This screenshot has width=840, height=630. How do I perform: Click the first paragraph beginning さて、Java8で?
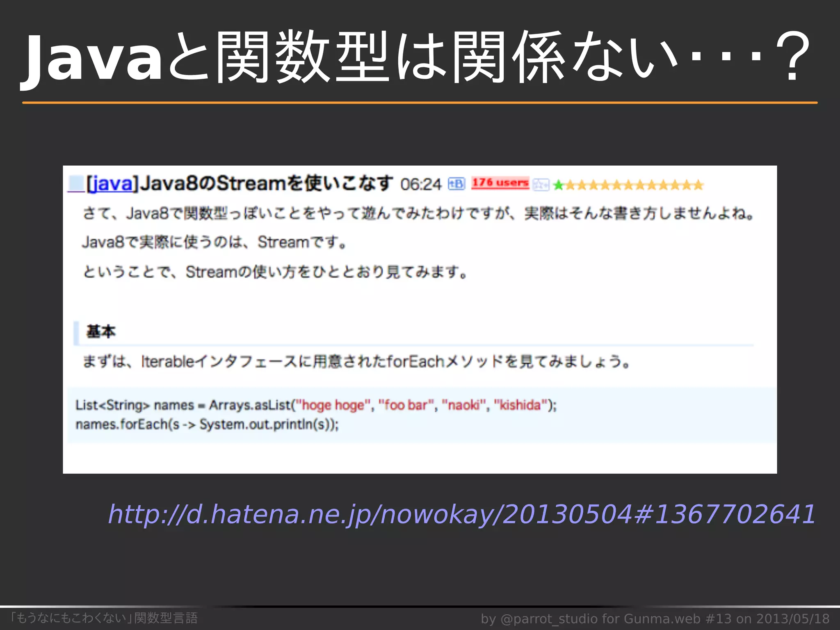(418, 213)
